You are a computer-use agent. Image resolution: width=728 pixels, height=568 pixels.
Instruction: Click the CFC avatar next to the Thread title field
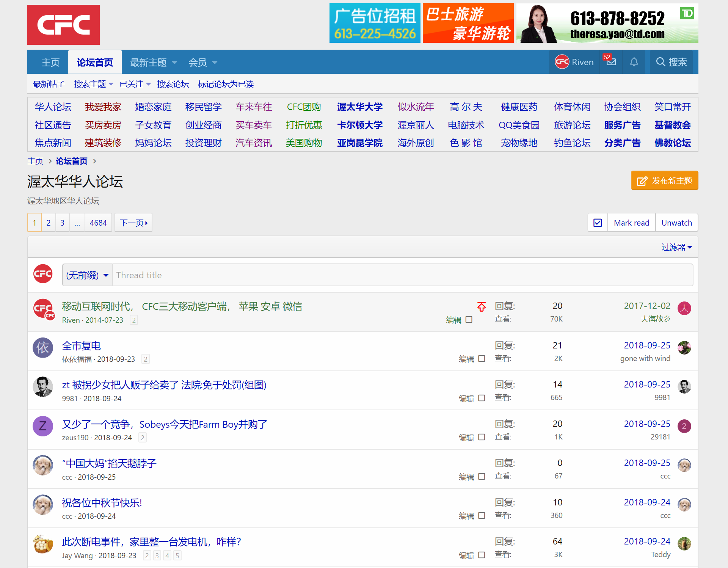[x=43, y=274]
